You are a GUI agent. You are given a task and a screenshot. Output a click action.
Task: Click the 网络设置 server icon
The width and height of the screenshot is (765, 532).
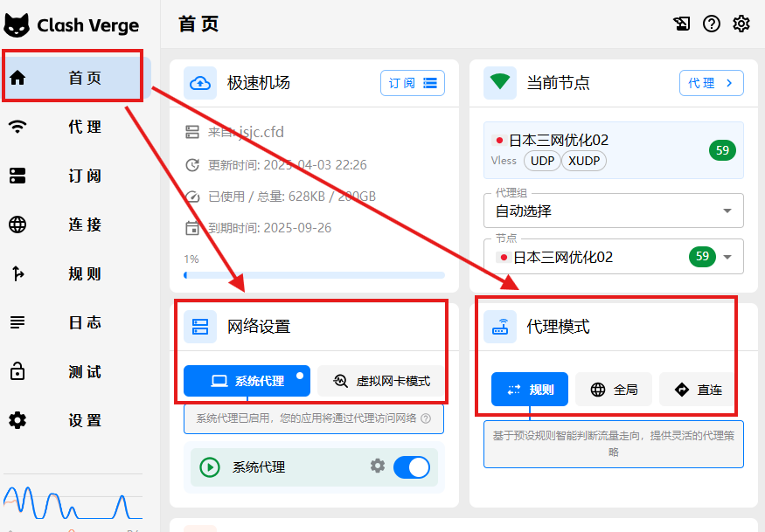[200, 327]
